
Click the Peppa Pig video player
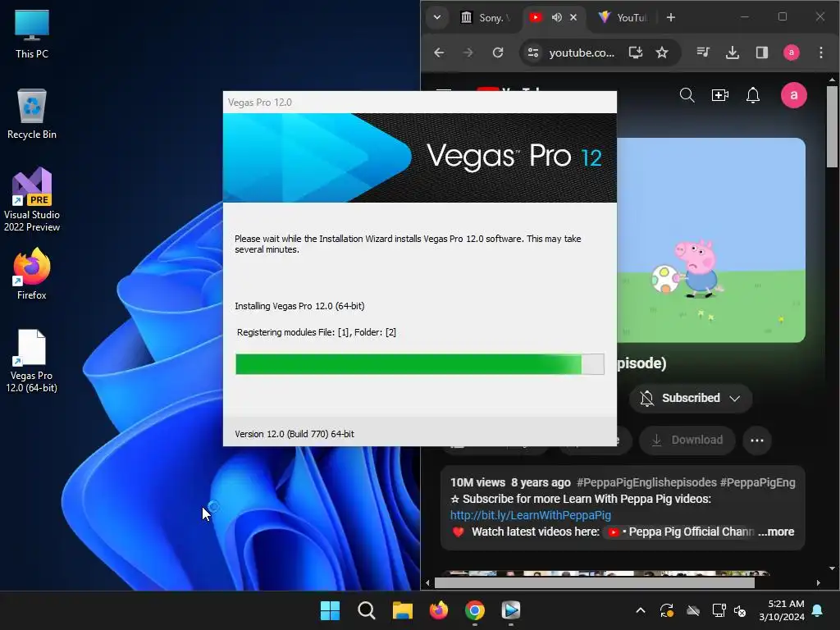(x=711, y=240)
